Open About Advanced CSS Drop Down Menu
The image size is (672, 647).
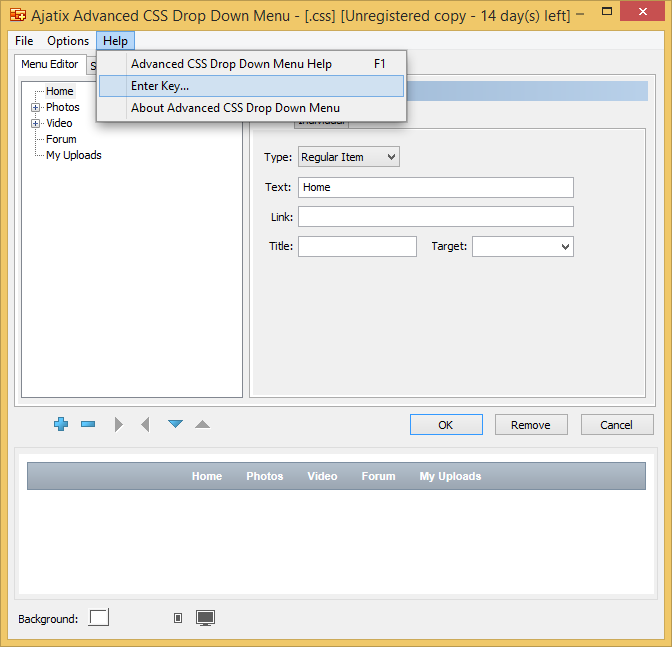251,108
